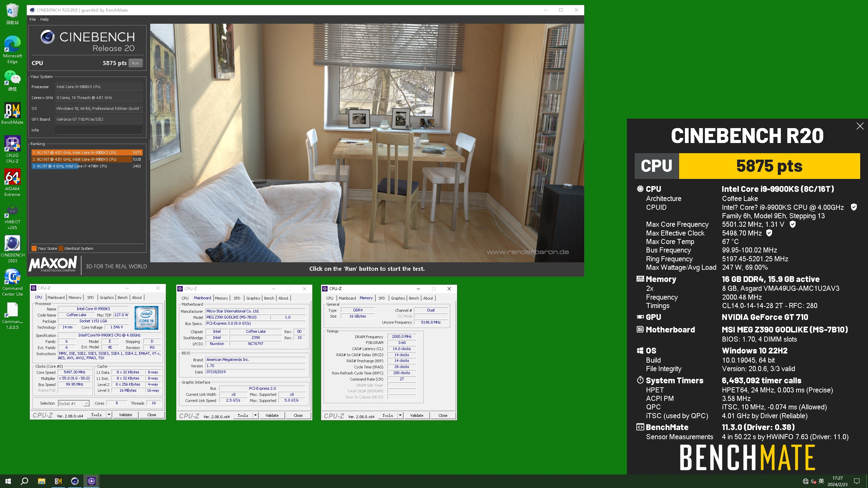Click the Core Speed 5497.30 MHz value
The width and height of the screenshot is (868, 488).
pyautogui.click(x=75, y=372)
